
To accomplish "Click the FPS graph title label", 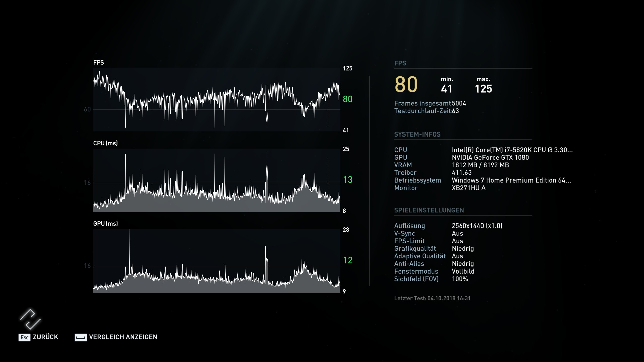I will pos(99,63).
